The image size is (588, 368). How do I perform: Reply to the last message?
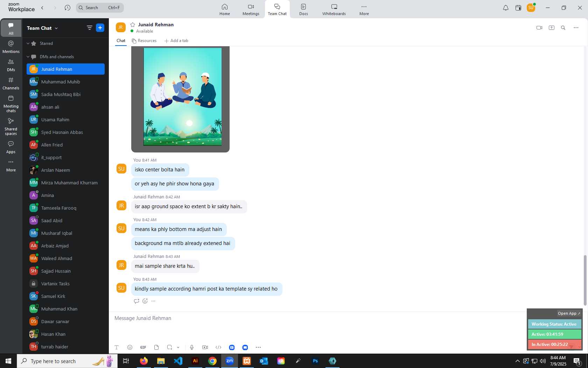tap(136, 301)
